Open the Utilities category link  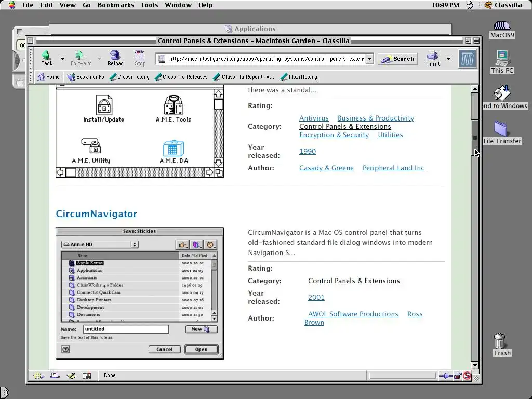[x=390, y=135]
